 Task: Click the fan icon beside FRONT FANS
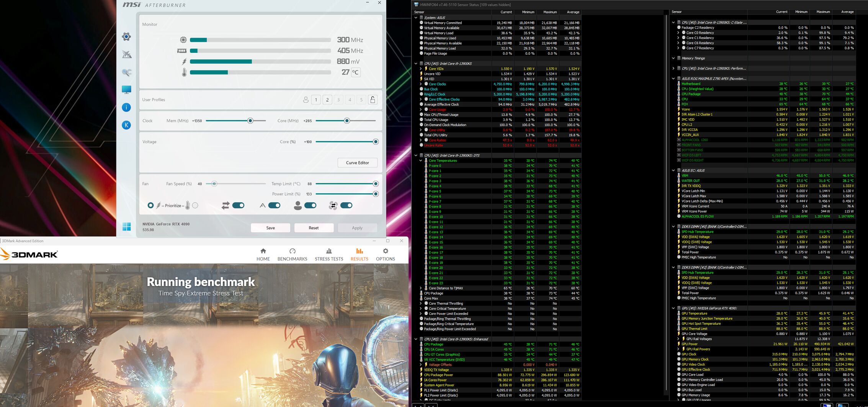[x=679, y=145]
